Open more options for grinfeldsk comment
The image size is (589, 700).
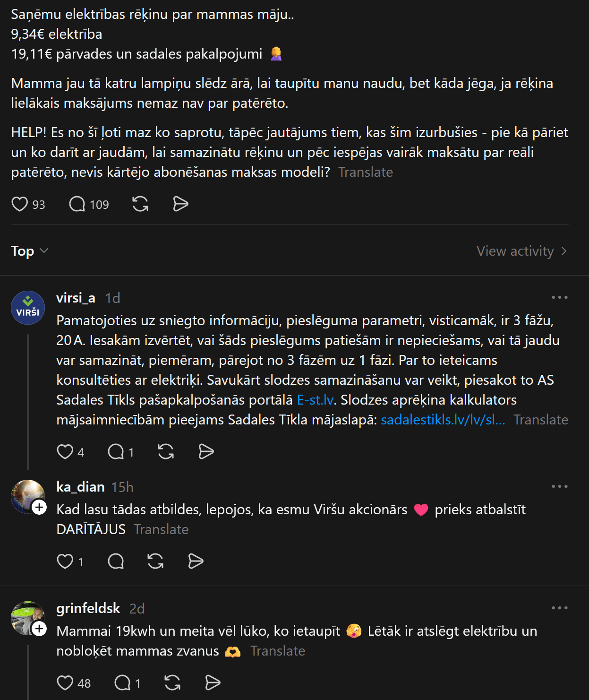559,608
